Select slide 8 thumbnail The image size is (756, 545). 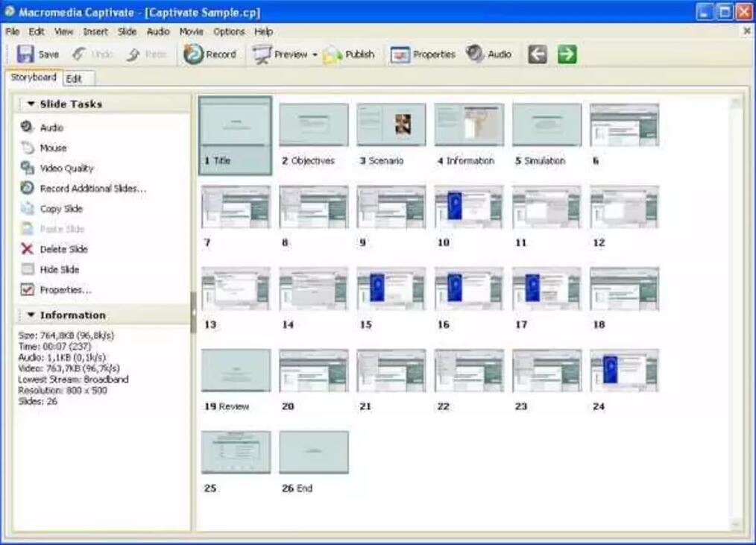[x=313, y=207]
